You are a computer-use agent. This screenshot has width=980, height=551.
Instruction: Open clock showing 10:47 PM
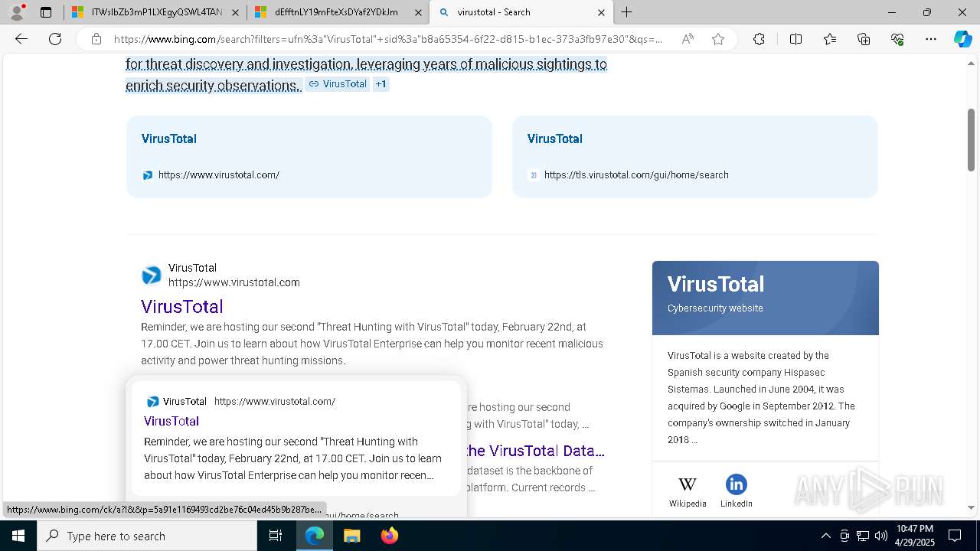click(914, 536)
